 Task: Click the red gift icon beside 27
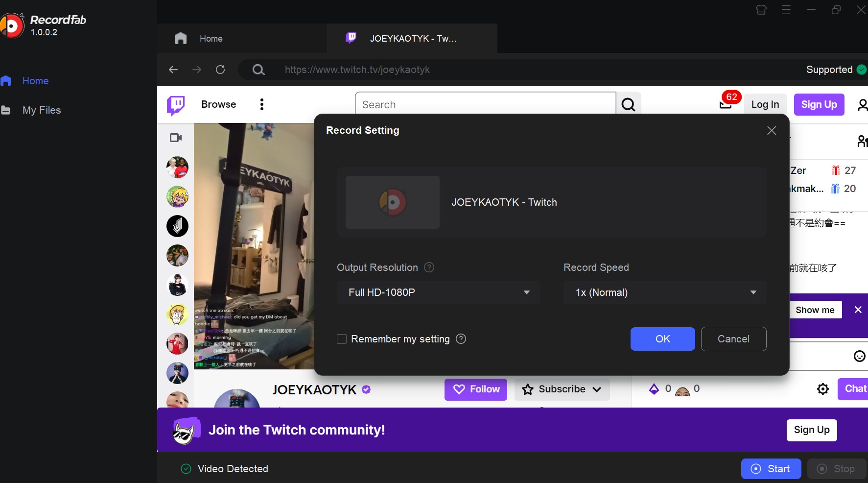[x=836, y=170]
